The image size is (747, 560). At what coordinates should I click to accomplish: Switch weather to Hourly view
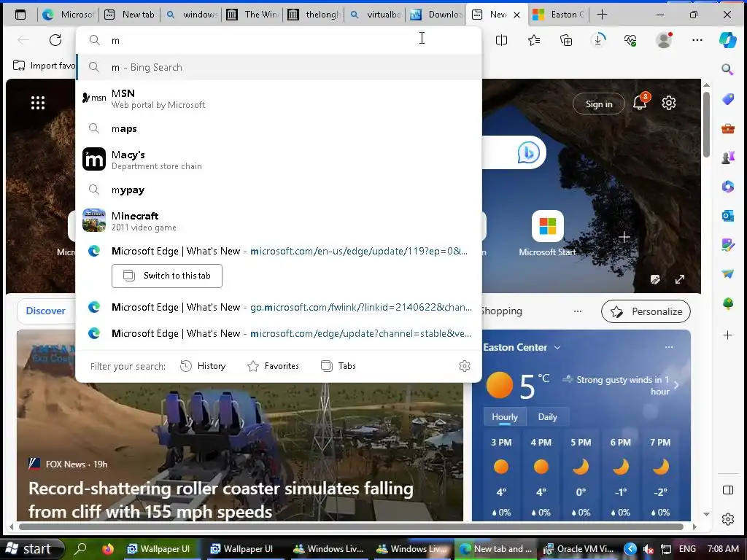(x=505, y=416)
